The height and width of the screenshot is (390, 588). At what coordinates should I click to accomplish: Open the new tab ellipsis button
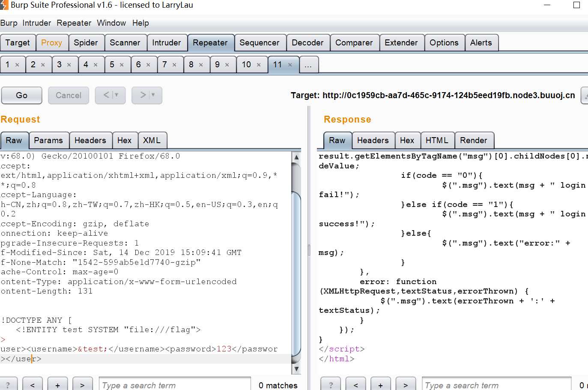point(308,65)
